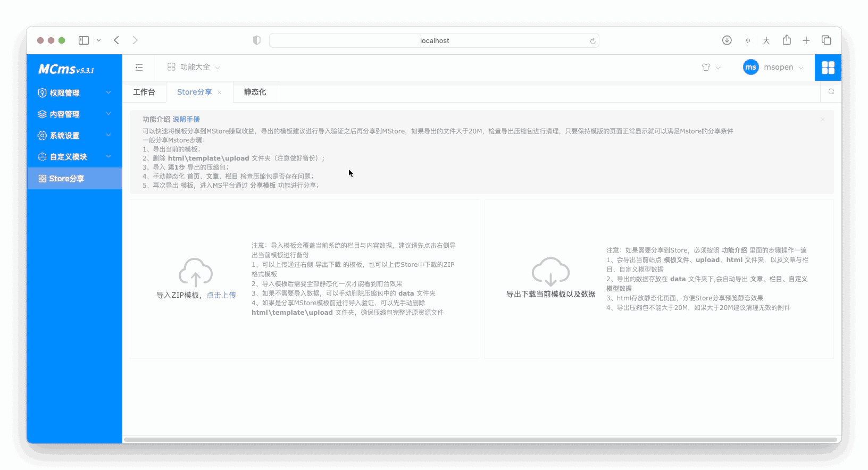Switch to the 静态化 tab
Image resolution: width=868 pixels, height=470 pixels.
tap(255, 93)
